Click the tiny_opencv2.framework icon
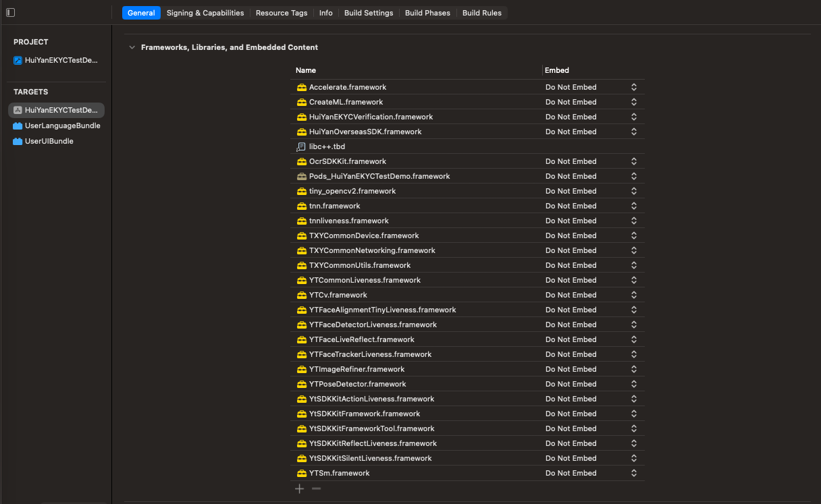The height and width of the screenshot is (504, 821). point(302,191)
